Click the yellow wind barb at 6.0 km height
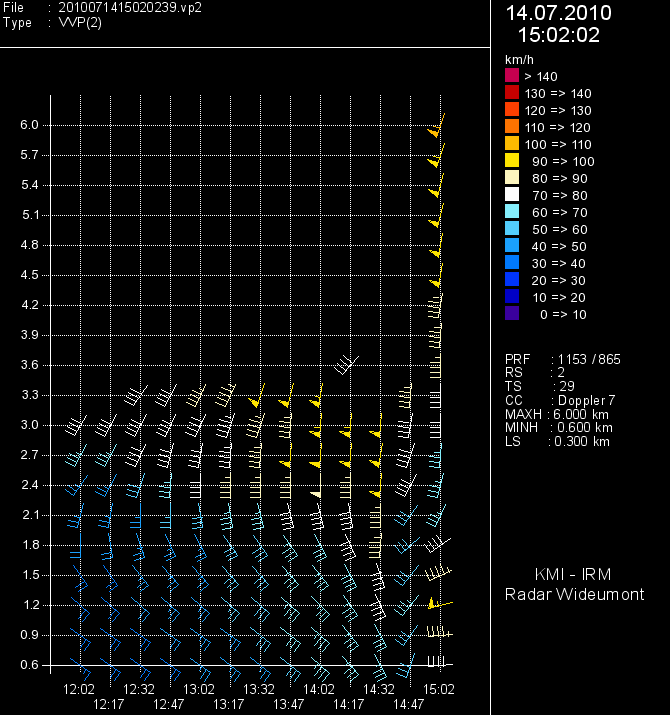670x715 pixels. pos(437,128)
